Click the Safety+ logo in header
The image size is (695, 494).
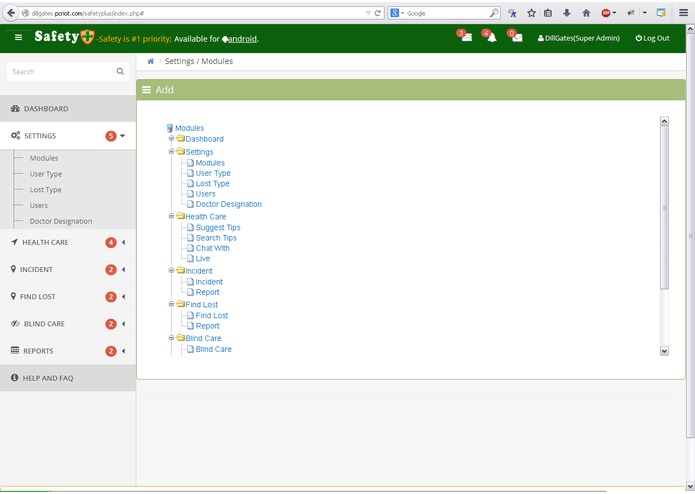pyautogui.click(x=64, y=36)
